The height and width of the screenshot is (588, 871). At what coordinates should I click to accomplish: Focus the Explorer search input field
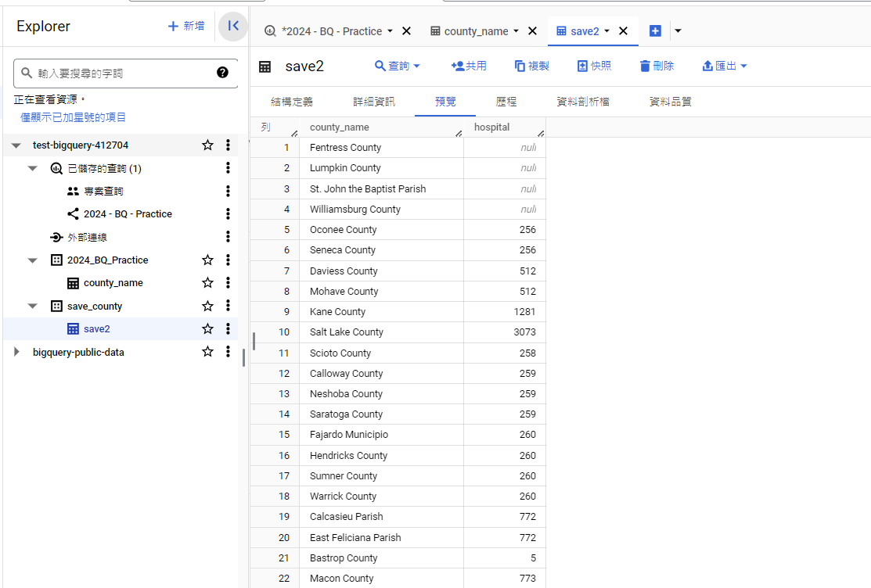tap(125, 73)
